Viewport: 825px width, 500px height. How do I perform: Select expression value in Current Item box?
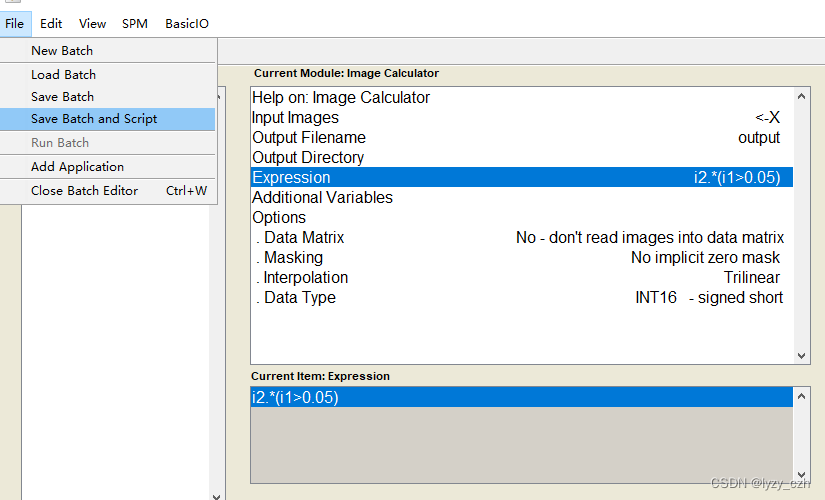[x=296, y=397]
